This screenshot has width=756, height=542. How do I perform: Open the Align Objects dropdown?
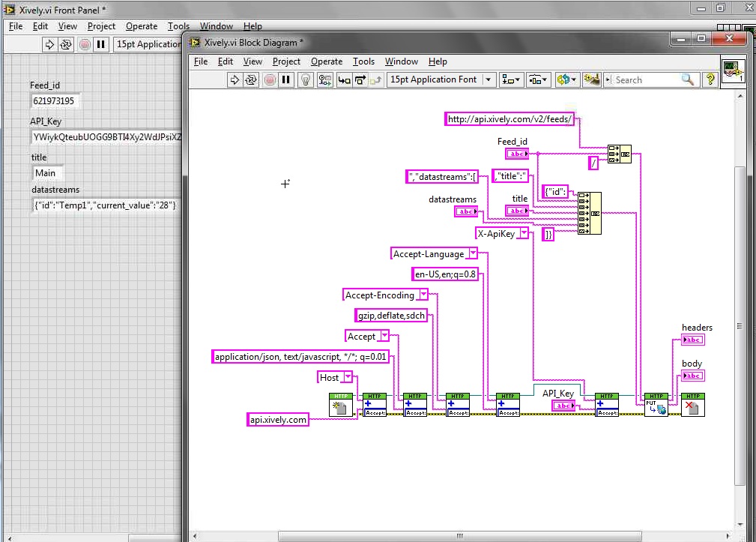(511, 80)
